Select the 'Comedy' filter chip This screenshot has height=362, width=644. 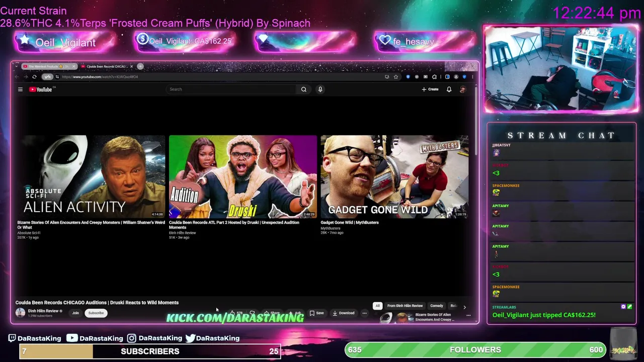click(437, 306)
